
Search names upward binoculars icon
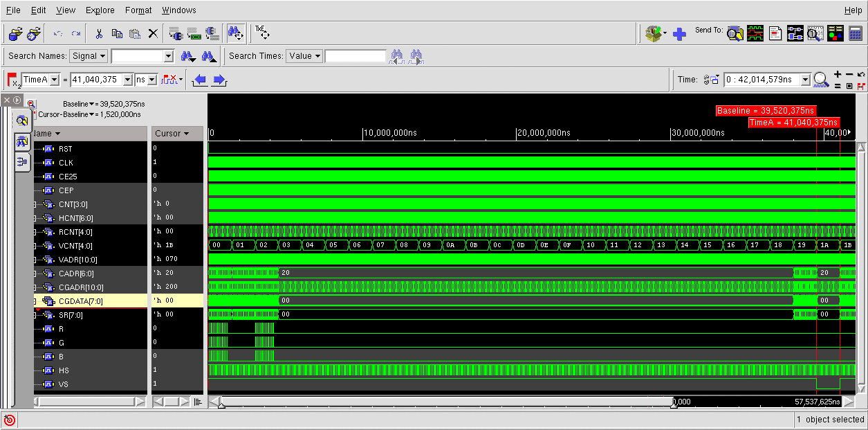coord(208,56)
